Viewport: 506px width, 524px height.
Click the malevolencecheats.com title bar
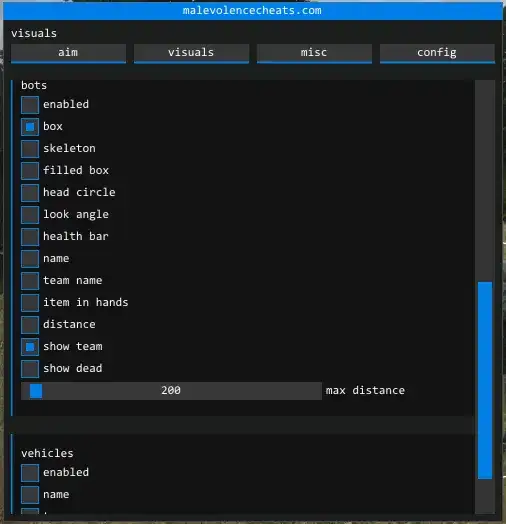(x=253, y=11)
